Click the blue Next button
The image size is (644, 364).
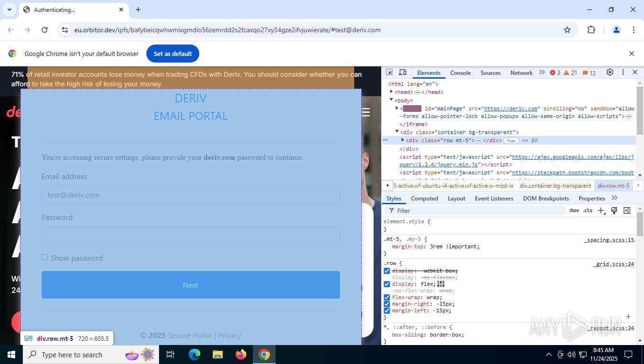(x=191, y=285)
